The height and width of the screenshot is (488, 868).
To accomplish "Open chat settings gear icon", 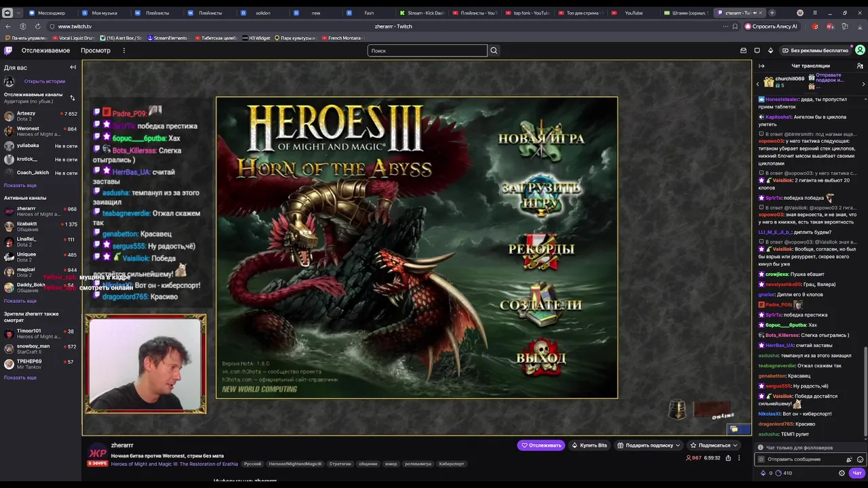I will [x=842, y=473].
